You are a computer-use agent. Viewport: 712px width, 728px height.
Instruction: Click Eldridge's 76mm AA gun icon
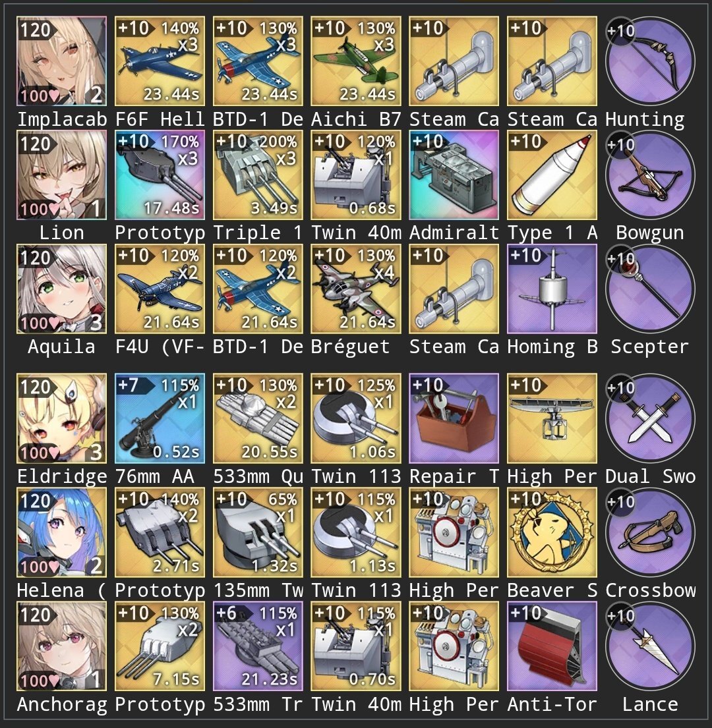coord(160,418)
